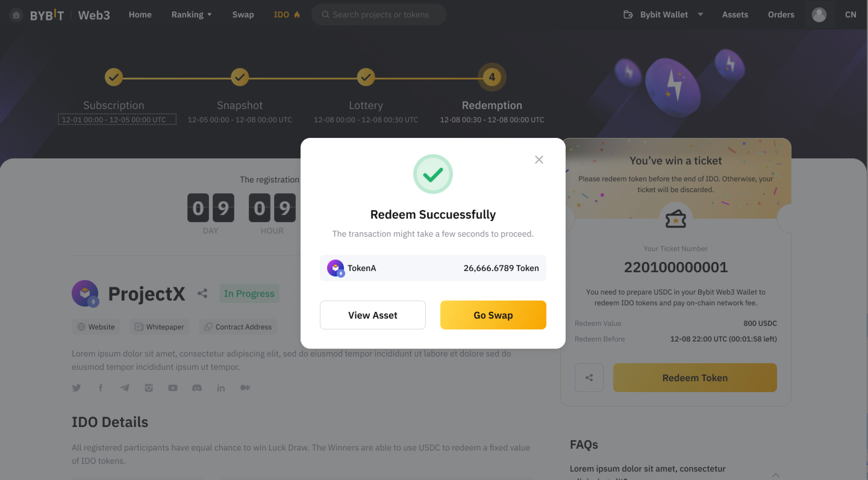Image resolution: width=868 pixels, height=480 pixels.
Task: Go to the IDO navigation tab
Action: [287, 14]
